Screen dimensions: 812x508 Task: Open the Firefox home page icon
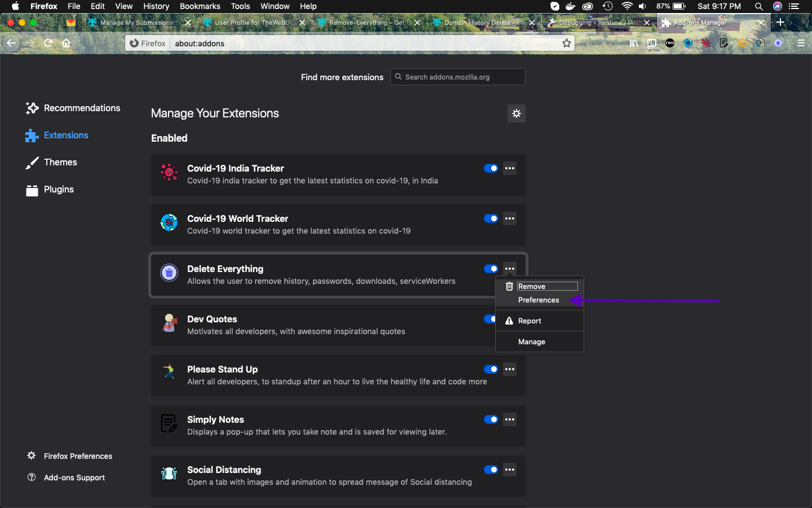tap(66, 43)
